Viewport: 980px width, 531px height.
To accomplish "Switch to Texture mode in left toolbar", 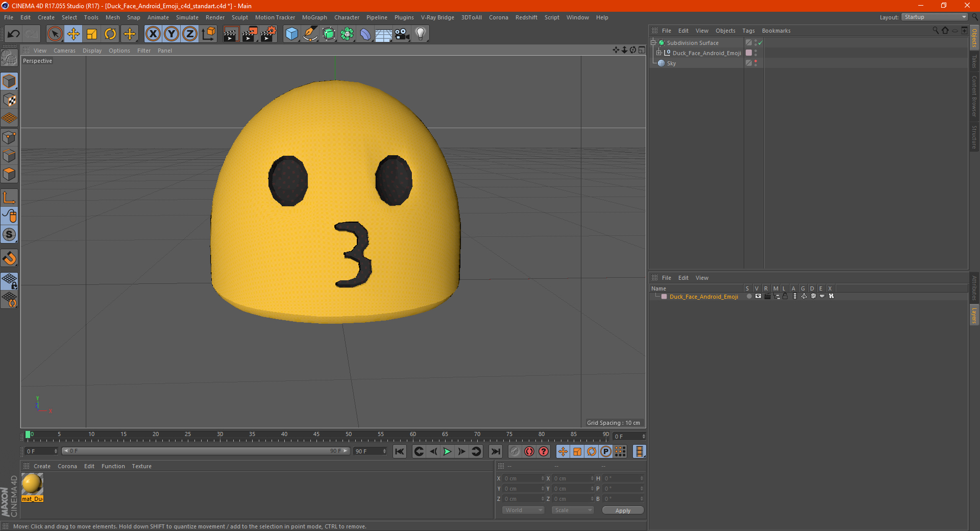I will coord(9,100).
